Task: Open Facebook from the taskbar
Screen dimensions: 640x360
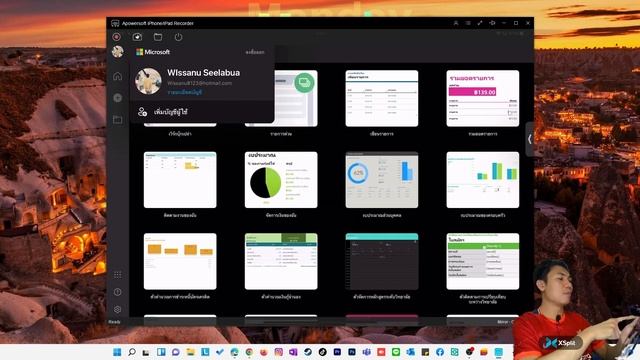Action: pyautogui.click(x=440, y=352)
